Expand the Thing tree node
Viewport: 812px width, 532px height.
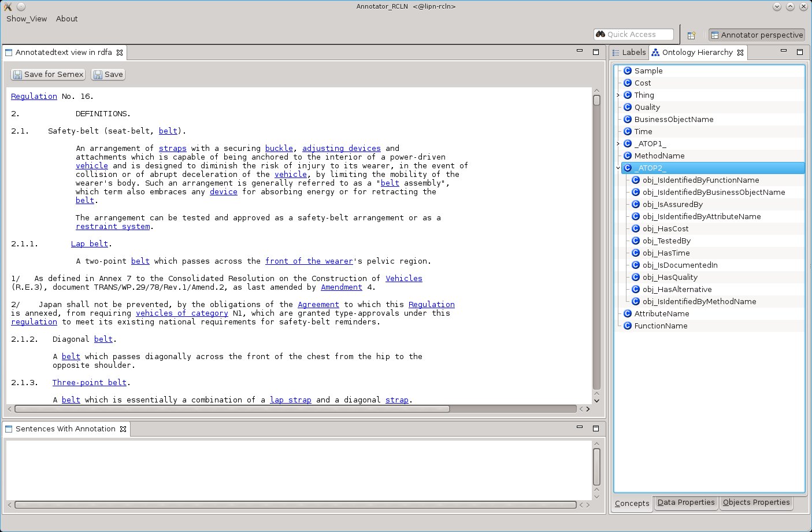click(x=618, y=95)
